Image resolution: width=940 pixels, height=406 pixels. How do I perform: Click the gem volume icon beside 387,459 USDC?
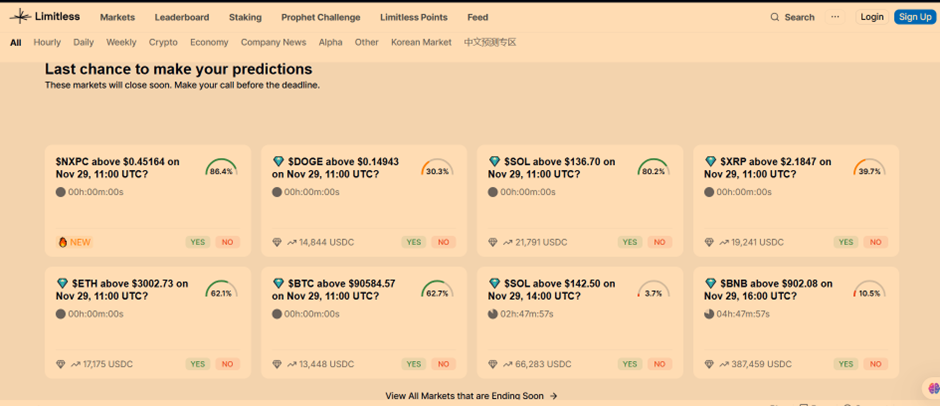[x=709, y=364]
